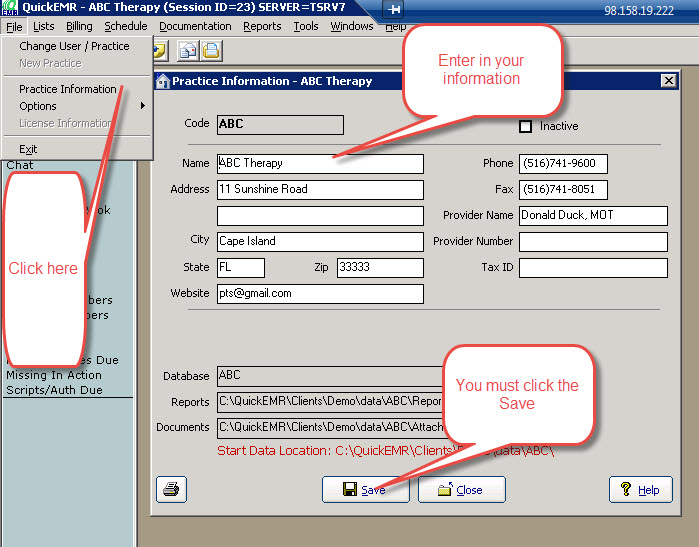Image resolution: width=699 pixels, height=547 pixels.
Task: Click the Website field with pts@gmail.com
Action: point(320,294)
